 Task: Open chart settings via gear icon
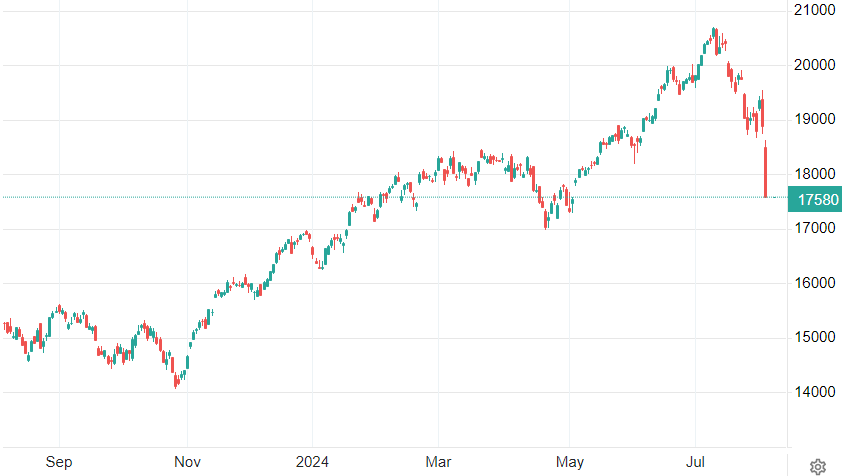point(817,466)
